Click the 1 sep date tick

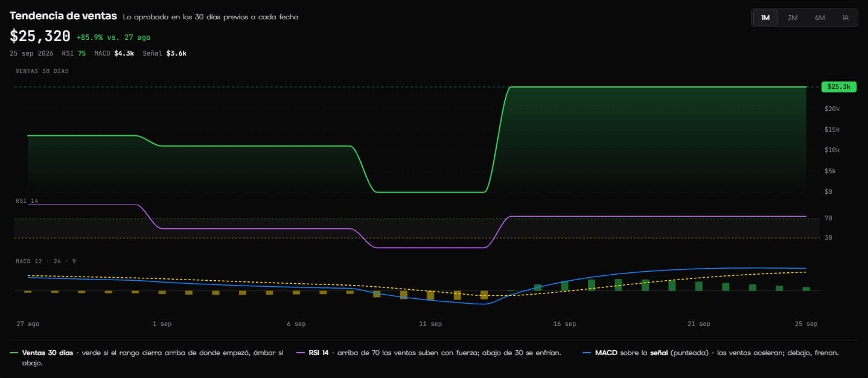click(162, 324)
